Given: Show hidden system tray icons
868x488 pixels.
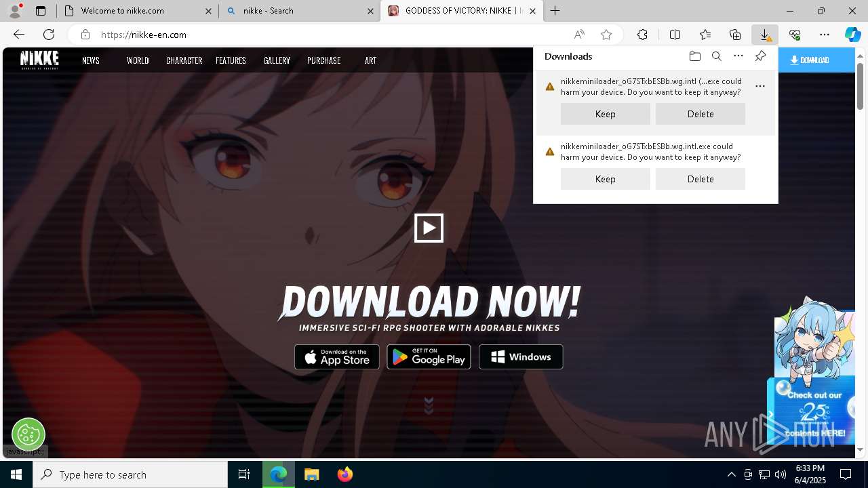Looking at the screenshot, I should 731,474.
